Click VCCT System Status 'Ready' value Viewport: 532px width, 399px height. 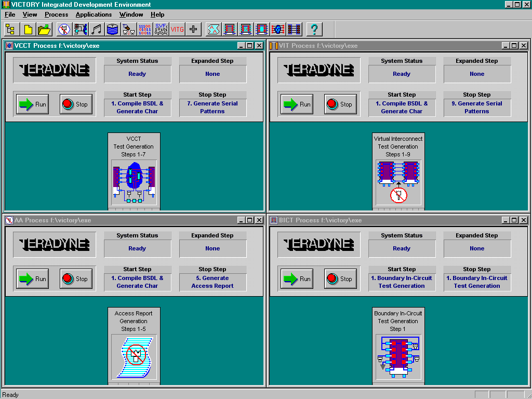point(137,74)
